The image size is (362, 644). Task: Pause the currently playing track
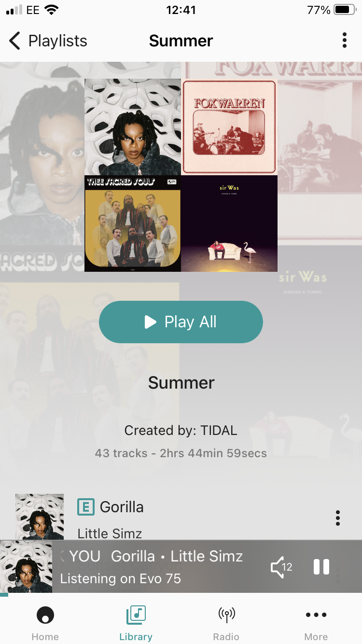click(321, 567)
